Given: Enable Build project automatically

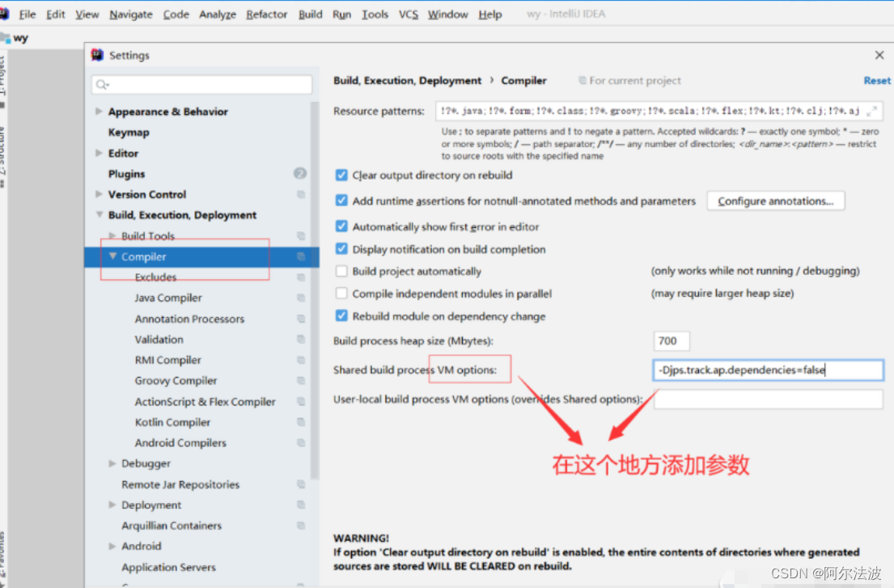Looking at the screenshot, I should click(x=341, y=271).
